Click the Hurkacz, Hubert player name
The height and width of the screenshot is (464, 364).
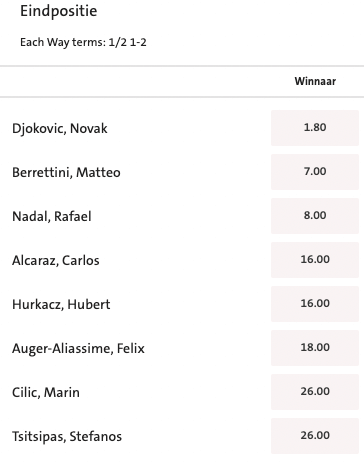(61, 305)
